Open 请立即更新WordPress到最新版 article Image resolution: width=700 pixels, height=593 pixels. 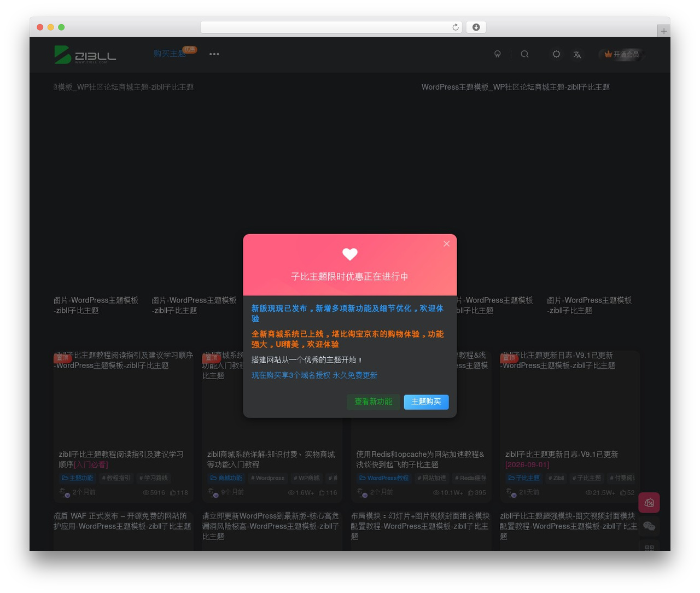click(x=271, y=526)
